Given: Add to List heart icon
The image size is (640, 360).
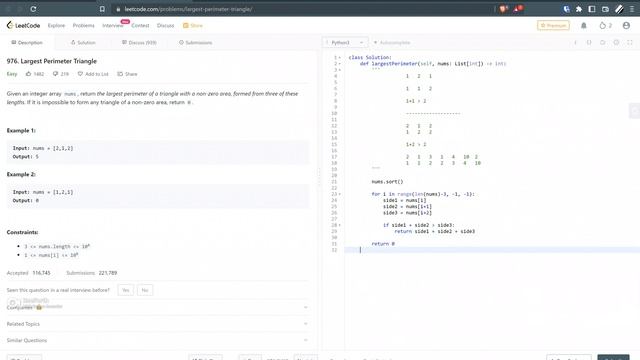Looking at the screenshot, I should tap(80, 74).
